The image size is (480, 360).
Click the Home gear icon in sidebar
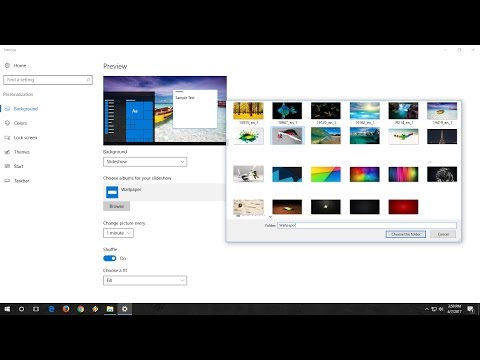[7, 65]
